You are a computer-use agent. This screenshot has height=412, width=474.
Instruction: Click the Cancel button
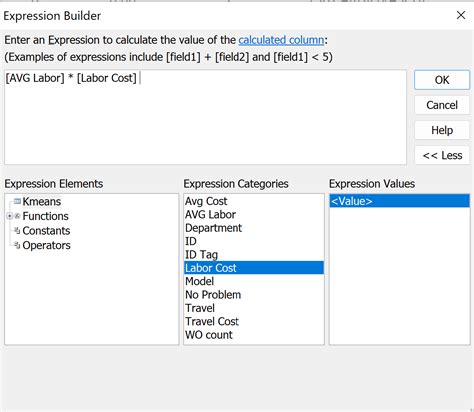[442, 105]
